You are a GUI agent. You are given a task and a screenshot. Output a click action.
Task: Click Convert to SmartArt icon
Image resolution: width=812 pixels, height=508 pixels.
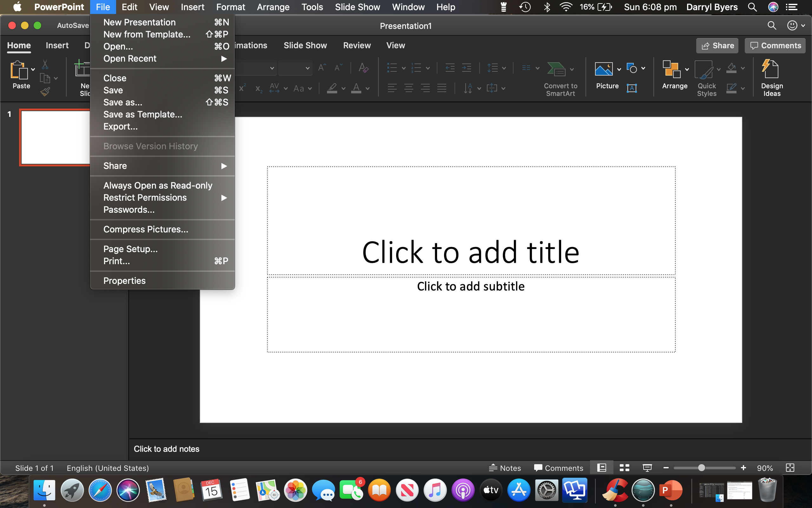point(556,69)
